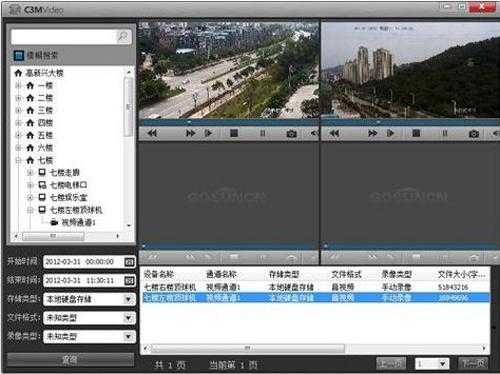This screenshot has height=374, width=500.
Task: Expand the 一楼 tree node
Action: [x=18, y=86]
